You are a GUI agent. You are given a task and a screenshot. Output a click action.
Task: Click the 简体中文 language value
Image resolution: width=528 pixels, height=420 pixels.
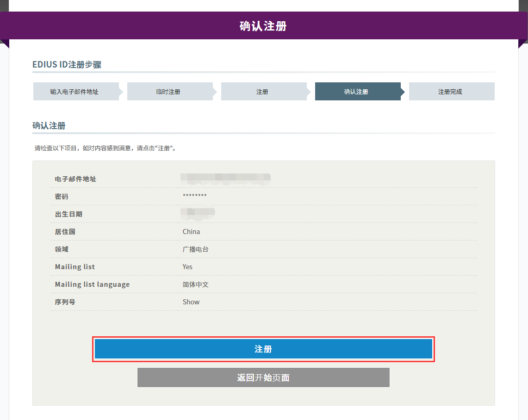pos(196,284)
